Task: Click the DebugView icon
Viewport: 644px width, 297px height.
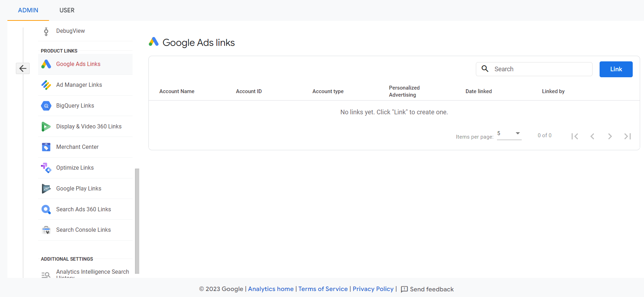Action: tap(46, 31)
